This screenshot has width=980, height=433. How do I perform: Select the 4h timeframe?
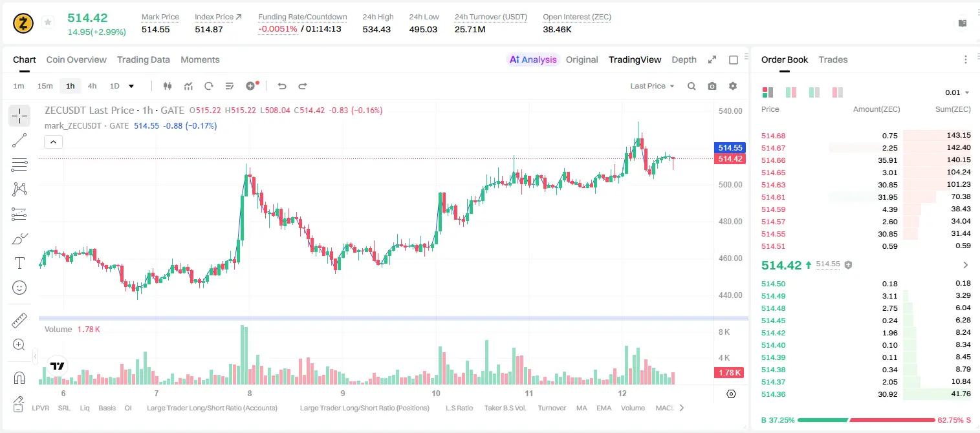click(x=92, y=86)
